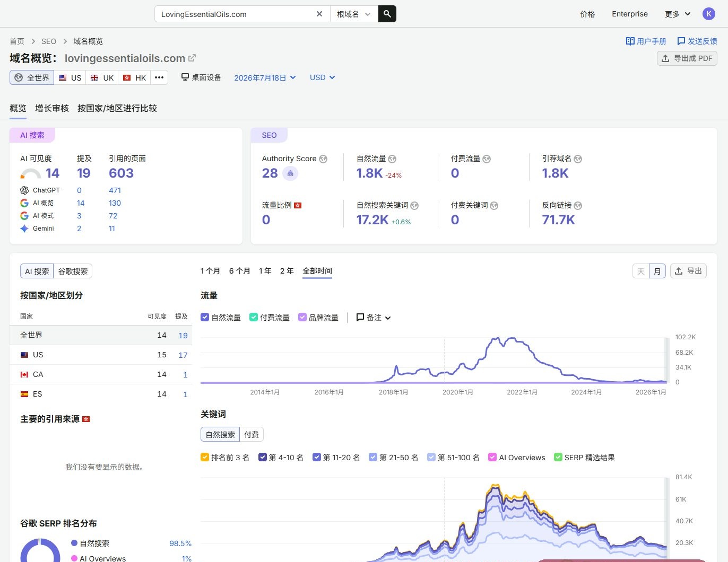This screenshot has height=562, width=728.
Task: Click info globe next to 自然流量
Action: [392, 159]
